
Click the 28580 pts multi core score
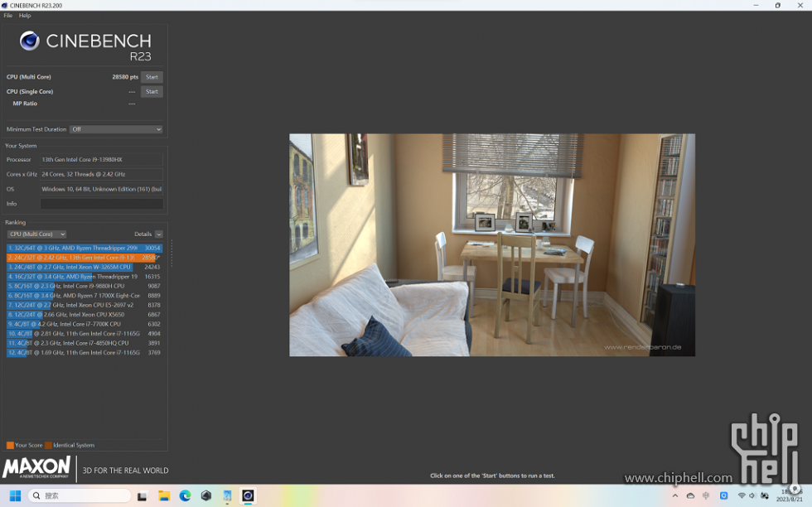click(x=125, y=77)
